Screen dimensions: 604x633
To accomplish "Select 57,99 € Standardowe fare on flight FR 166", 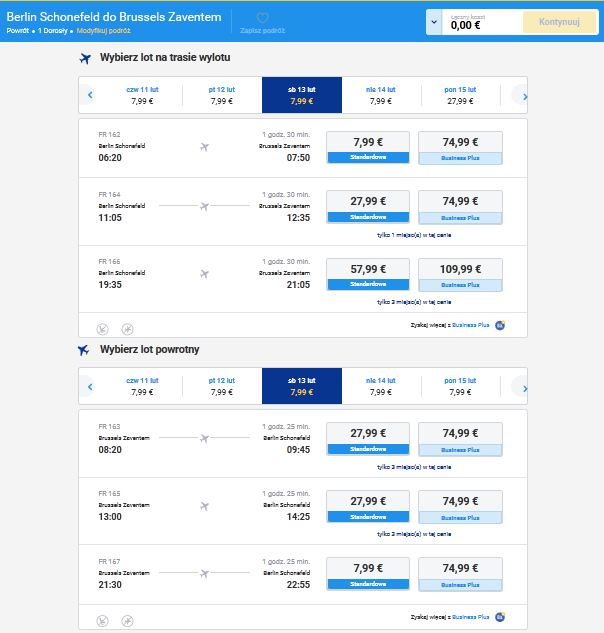I will (368, 275).
